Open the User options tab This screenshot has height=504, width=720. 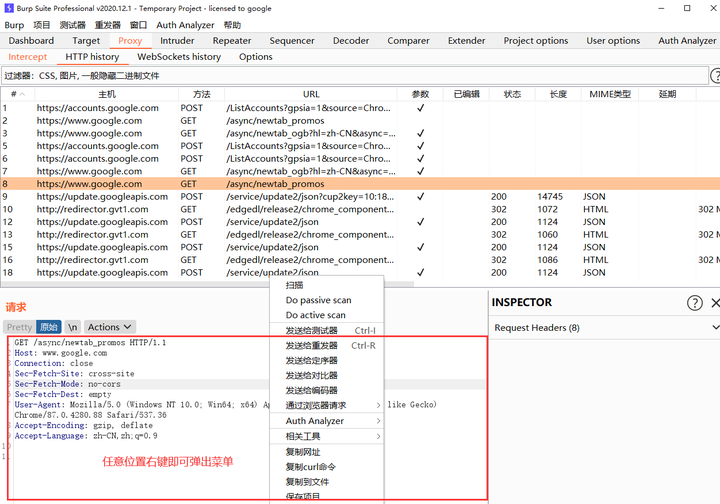(x=613, y=41)
